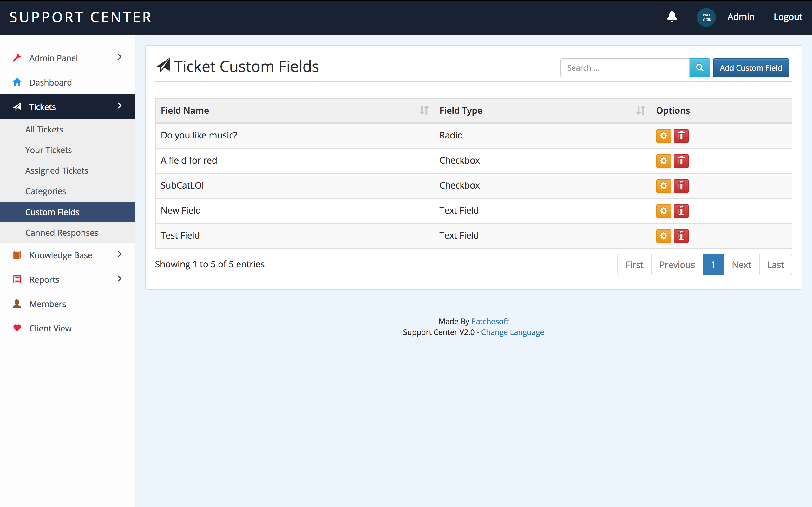Sort the table by Field Name
The image size is (812, 507).
pyautogui.click(x=424, y=110)
